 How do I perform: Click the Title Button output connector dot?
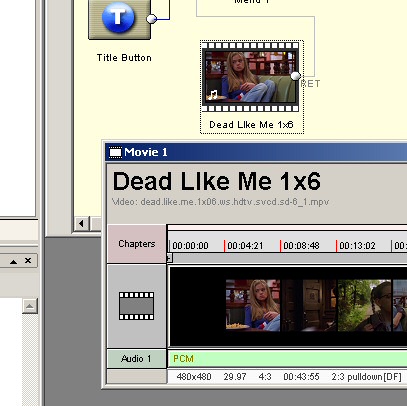(x=151, y=19)
